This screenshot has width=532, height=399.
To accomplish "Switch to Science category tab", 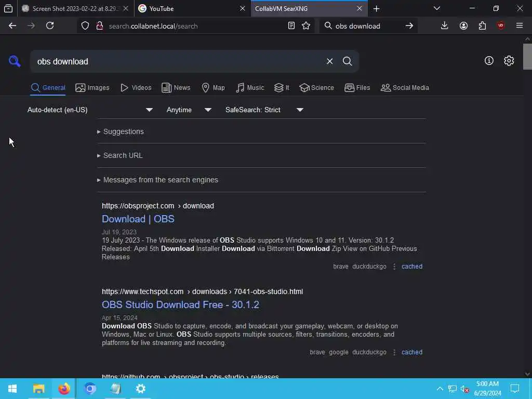I will click(x=316, y=88).
